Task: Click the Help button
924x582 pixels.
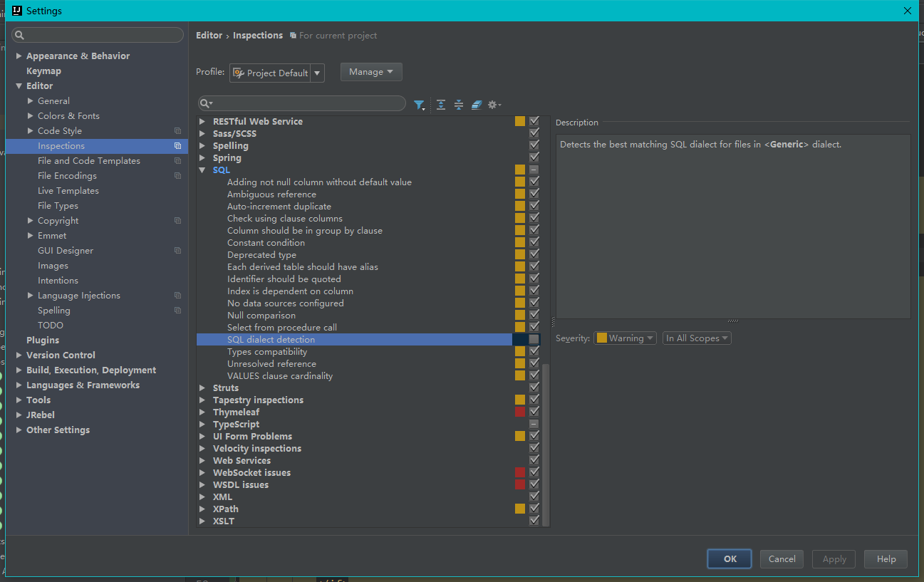Action: click(x=886, y=559)
